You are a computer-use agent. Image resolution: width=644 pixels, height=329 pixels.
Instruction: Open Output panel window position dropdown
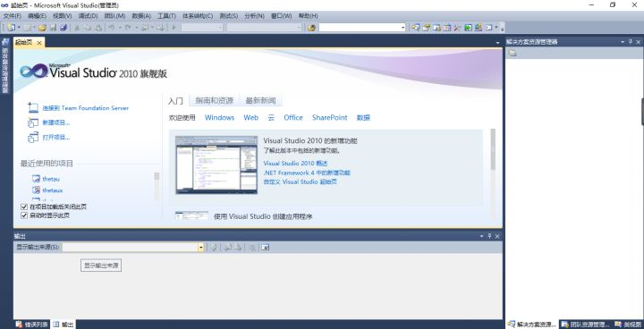coord(482,236)
